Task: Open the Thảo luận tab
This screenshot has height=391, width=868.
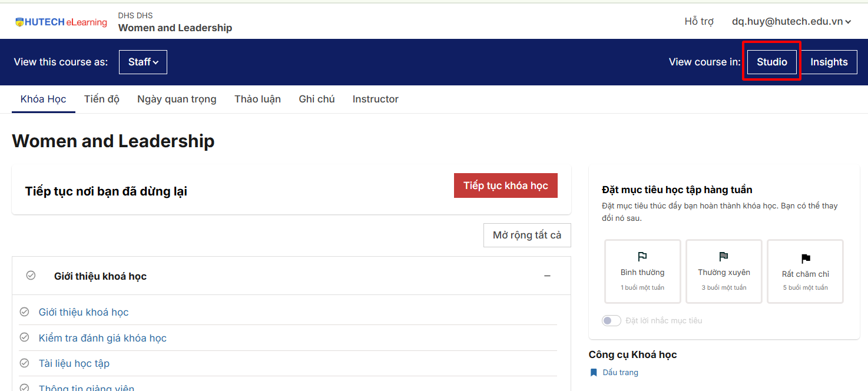Action: (x=257, y=99)
